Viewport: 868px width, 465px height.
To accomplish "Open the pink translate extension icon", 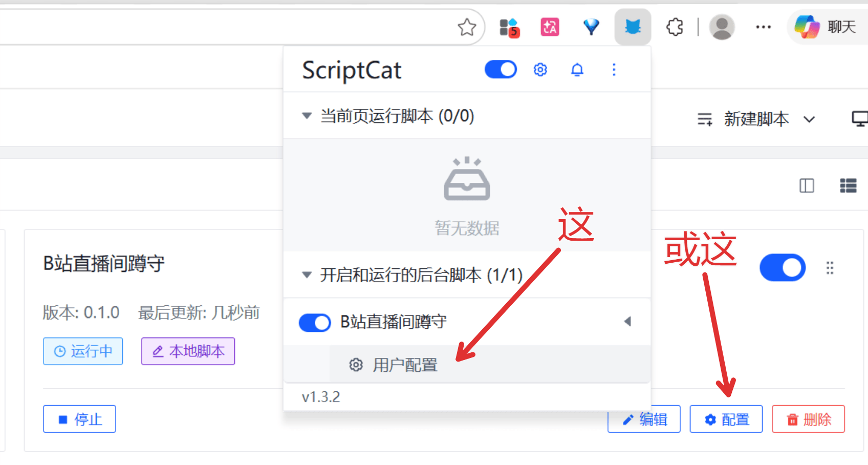I will (550, 27).
